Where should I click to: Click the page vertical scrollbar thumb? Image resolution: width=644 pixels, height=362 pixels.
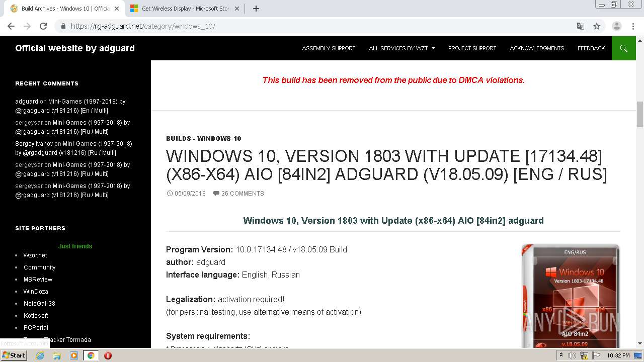[640, 114]
